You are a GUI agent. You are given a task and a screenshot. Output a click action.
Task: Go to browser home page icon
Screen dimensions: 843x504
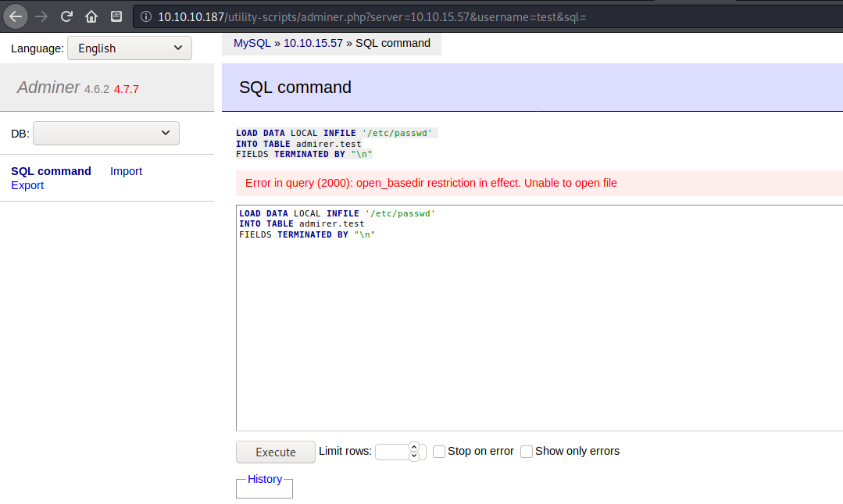[91, 16]
